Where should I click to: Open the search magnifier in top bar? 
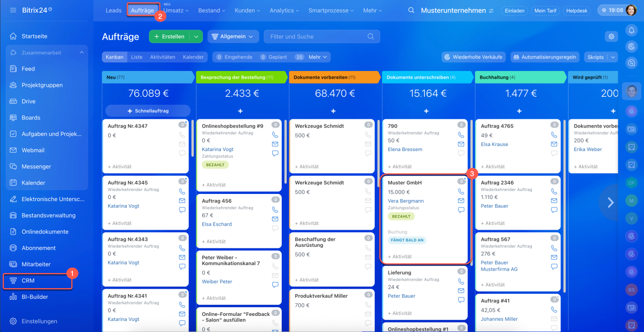pos(412,10)
